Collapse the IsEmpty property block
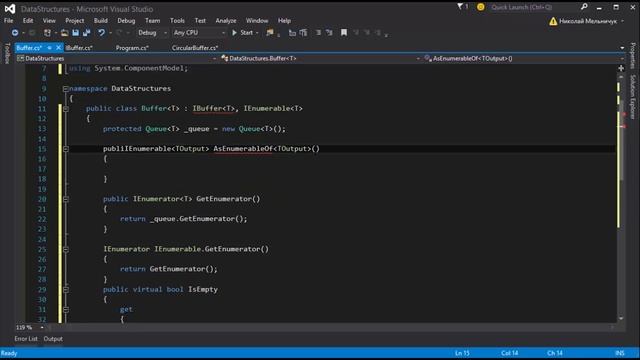 (x=66, y=290)
